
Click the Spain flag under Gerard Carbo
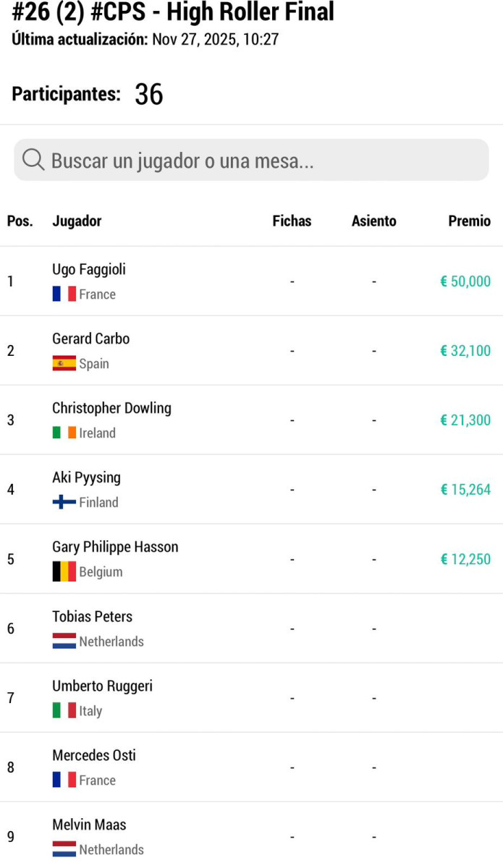tap(64, 363)
